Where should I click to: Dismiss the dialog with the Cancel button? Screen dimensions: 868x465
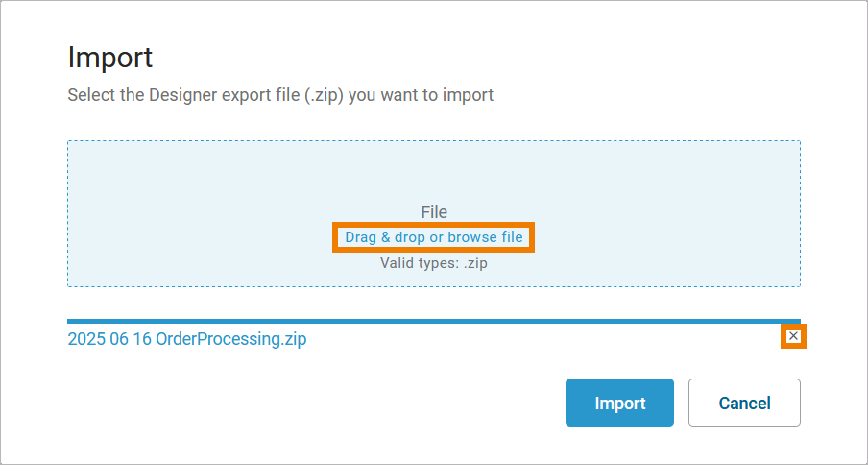tap(744, 403)
